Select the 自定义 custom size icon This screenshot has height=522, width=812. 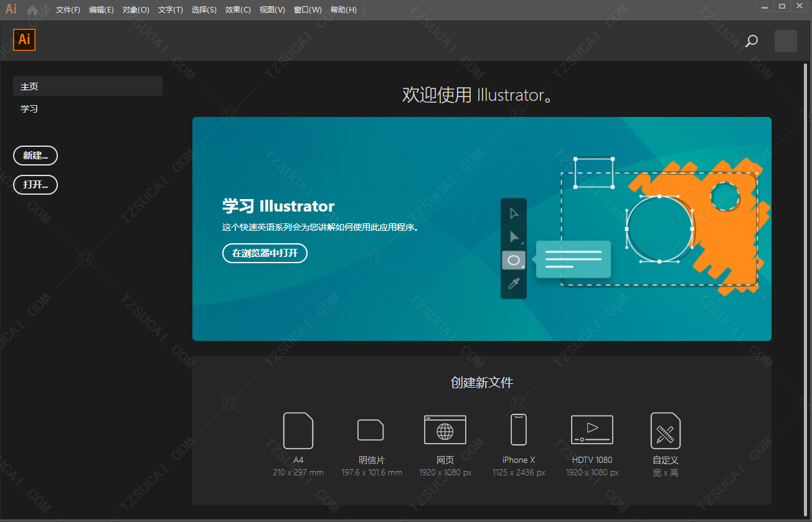click(x=666, y=431)
